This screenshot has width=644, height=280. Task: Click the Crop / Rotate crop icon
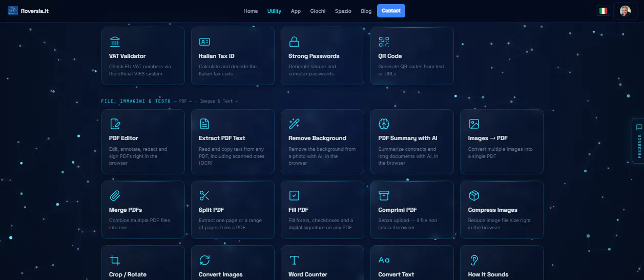[115, 260]
